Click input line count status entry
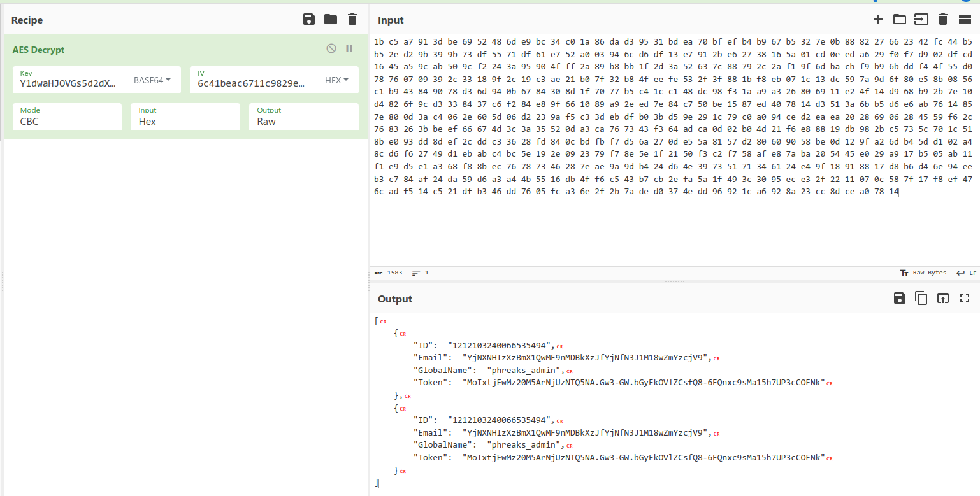The height and width of the screenshot is (496, 980). (421, 273)
